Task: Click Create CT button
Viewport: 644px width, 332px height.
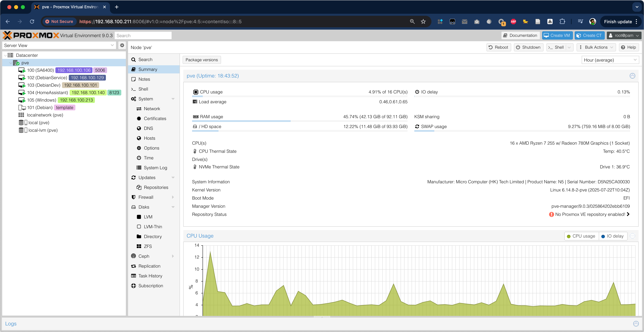Action: 589,36
